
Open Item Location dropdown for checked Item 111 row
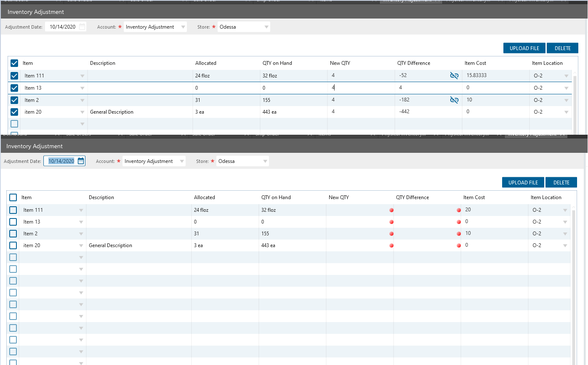click(566, 76)
